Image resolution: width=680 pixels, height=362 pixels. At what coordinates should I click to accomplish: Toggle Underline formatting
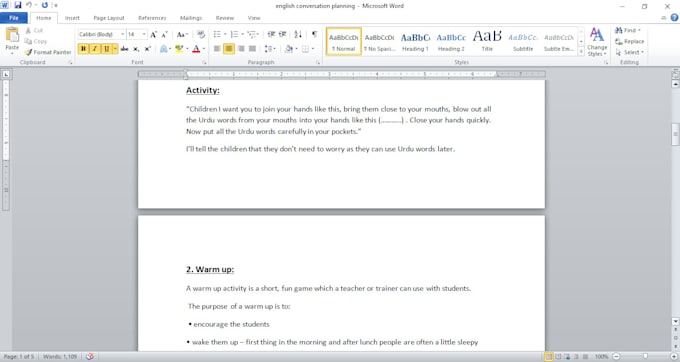coord(106,49)
